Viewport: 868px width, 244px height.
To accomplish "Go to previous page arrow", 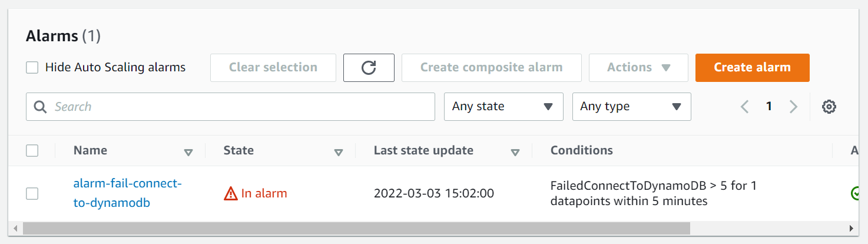I will pyautogui.click(x=745, y=107).
